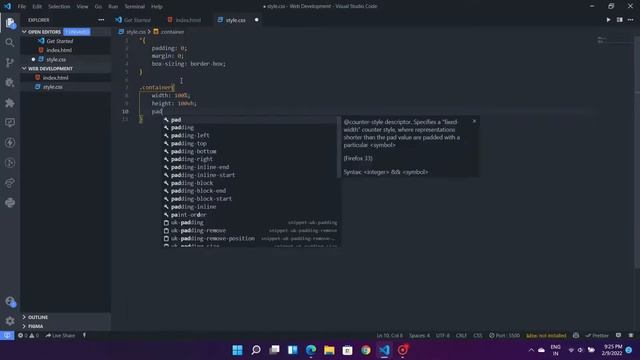The height and width of the screenshot is (360, 640).
Task: Expand the Figma section
Action: tap(65, 326)
